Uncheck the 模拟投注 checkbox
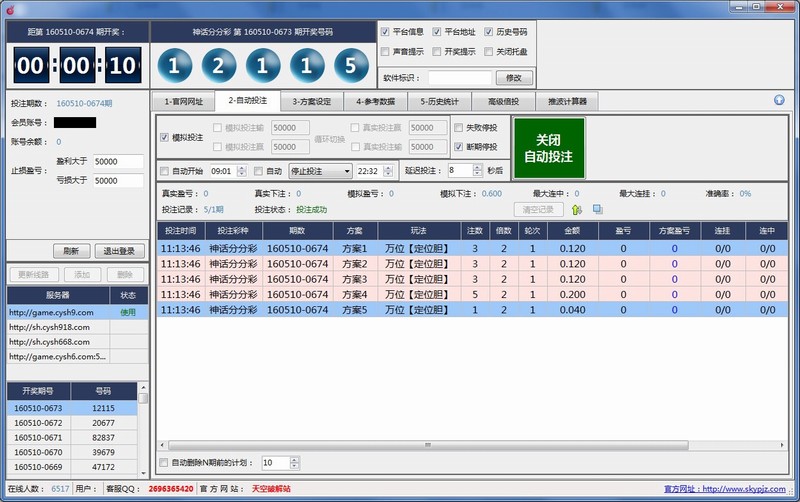800x502 pixels. [x=165, y=137]
